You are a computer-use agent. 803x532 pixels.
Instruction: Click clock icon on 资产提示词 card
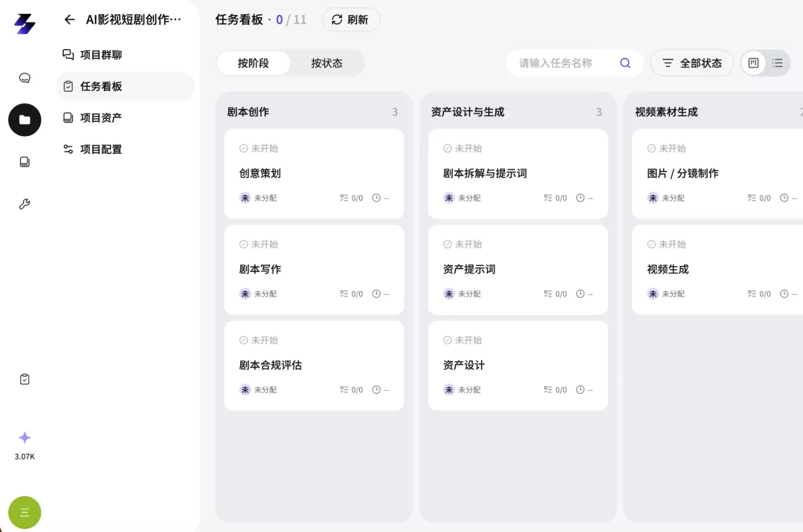pyautogui.click(x=580, y=293)
